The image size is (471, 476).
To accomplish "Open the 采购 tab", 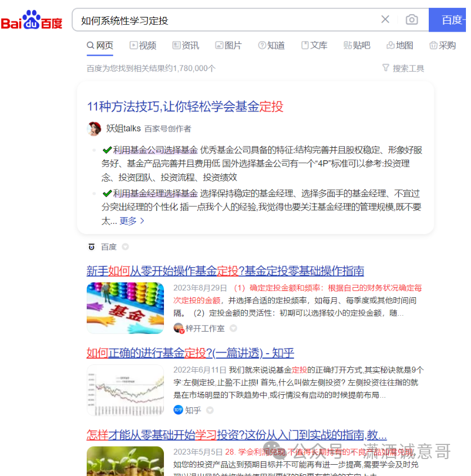I will 442,46.
